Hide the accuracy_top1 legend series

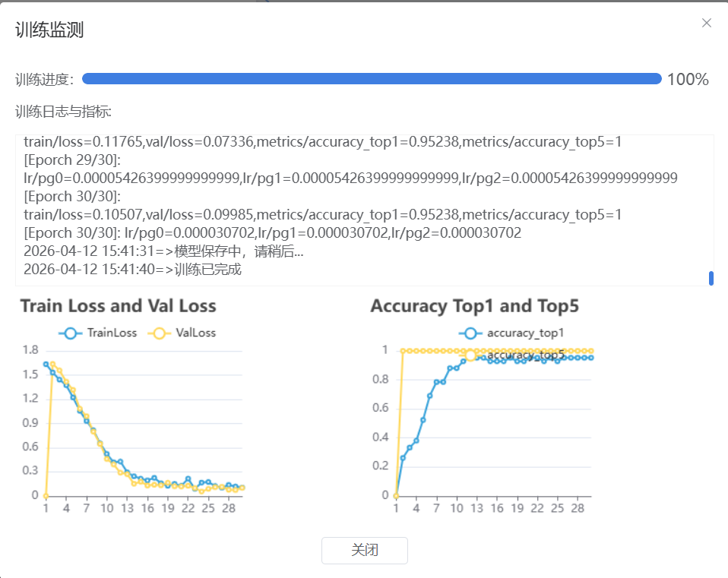(511, 333)
